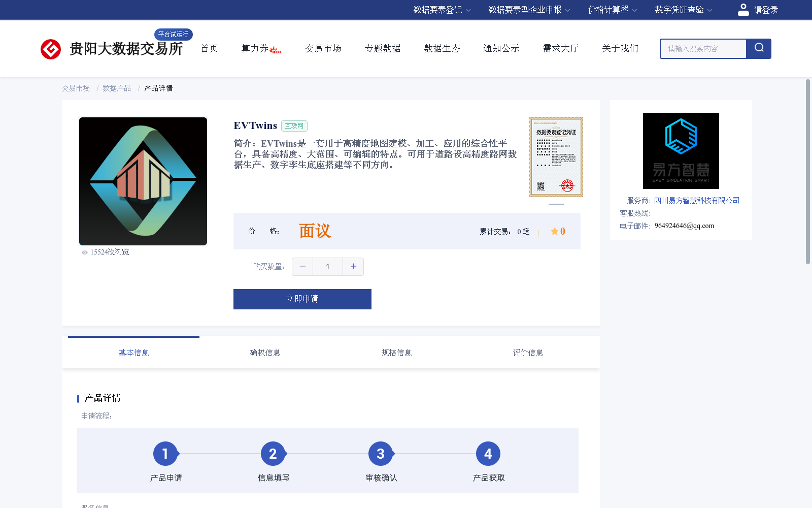Open the 数据要素型企业申报 dropdown
Screen dimensions: 812x508
(529, 10)
